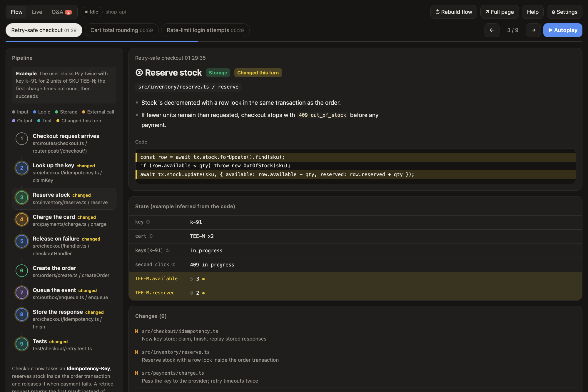Click step-2 marker beside second click
Screen dimensions: 588x392
tap(173, 265)
